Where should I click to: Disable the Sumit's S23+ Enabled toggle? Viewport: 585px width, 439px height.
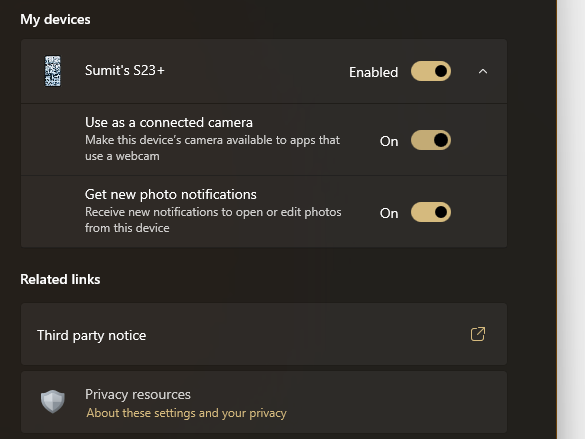coord(431,71)
